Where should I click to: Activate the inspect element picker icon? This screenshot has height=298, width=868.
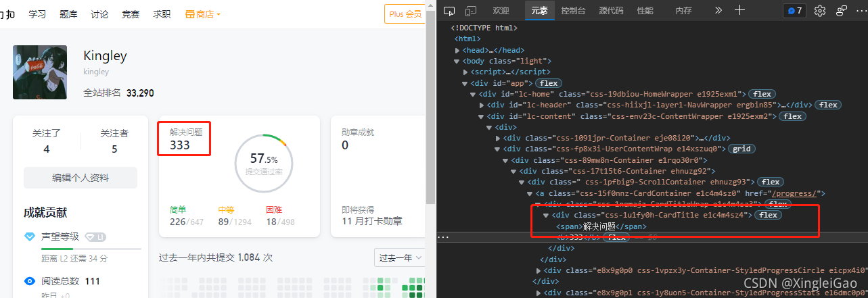(449, 11)
